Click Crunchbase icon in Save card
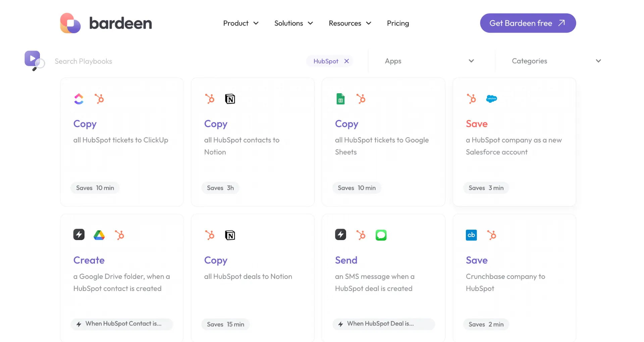This screenshot has width=644, height=342. click(x=471, y=235)
